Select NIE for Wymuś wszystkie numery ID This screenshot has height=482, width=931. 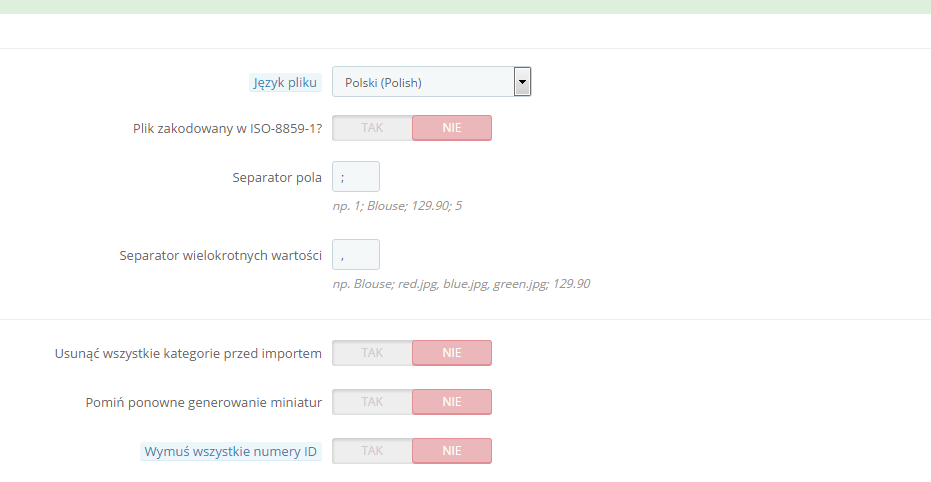click(x=452, y=451)
